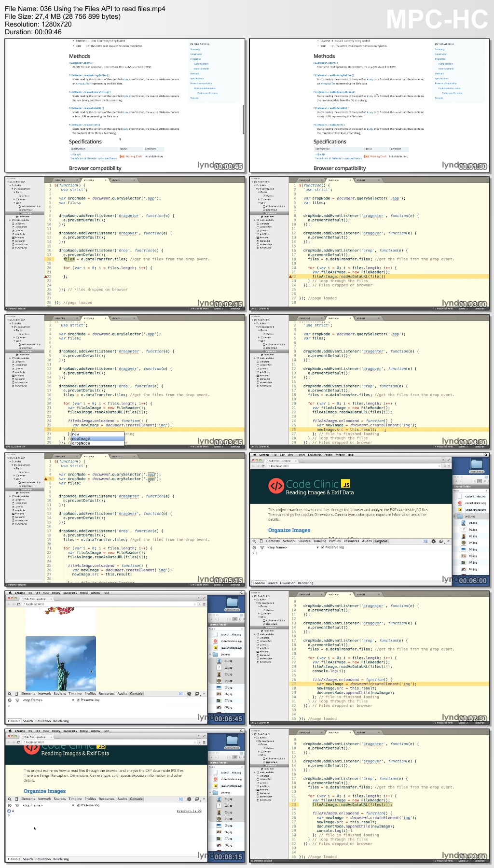Click the DevTools settings gear in 00:06:45 frame
494x868 pixels.
click(189, 694)
